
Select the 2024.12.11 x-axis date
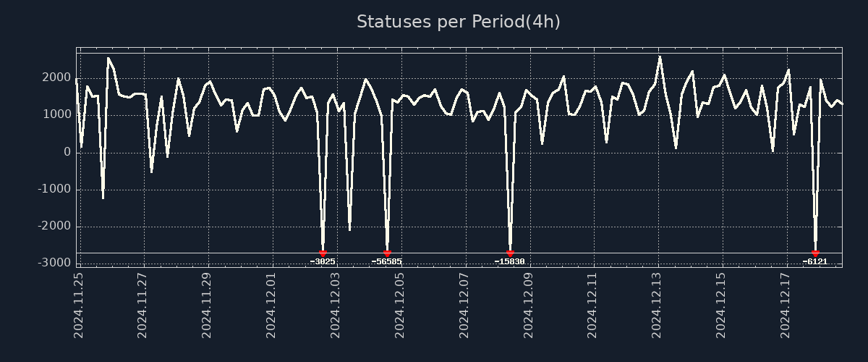(x=592, y=305)
